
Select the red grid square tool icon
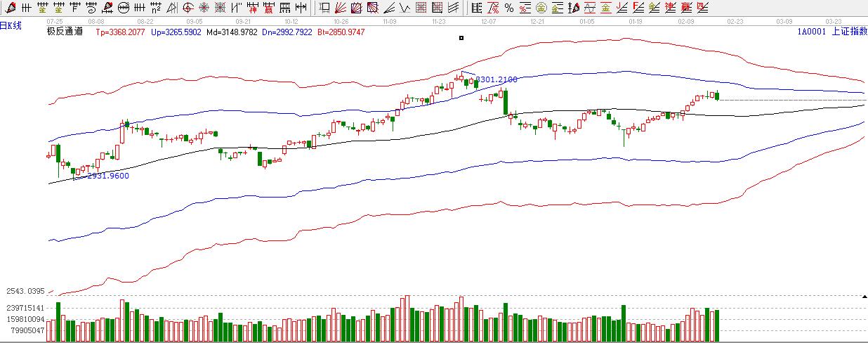click(x=421, y=8)
